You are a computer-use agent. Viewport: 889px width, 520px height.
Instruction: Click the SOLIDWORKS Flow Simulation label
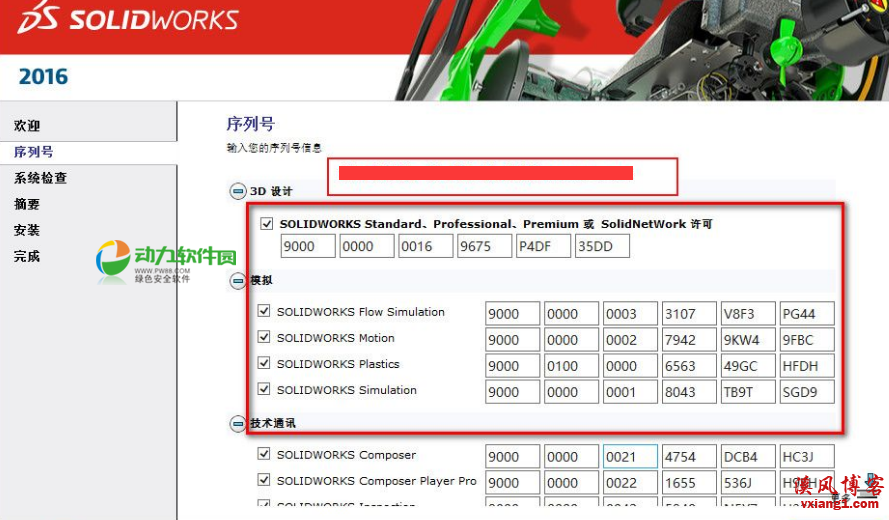click(361, 311)
